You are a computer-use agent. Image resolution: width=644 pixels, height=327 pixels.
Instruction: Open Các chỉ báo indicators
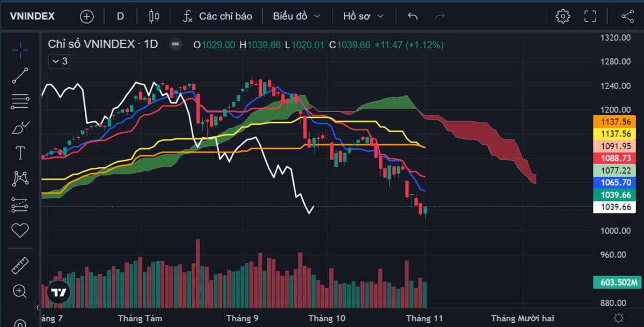point(217,16)
